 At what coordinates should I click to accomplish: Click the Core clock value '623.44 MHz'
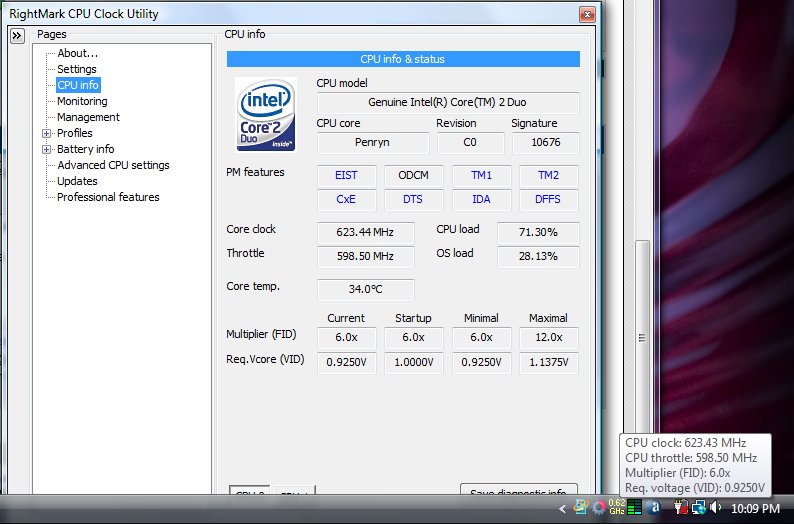pyautogui.click(x=366, y=233)
